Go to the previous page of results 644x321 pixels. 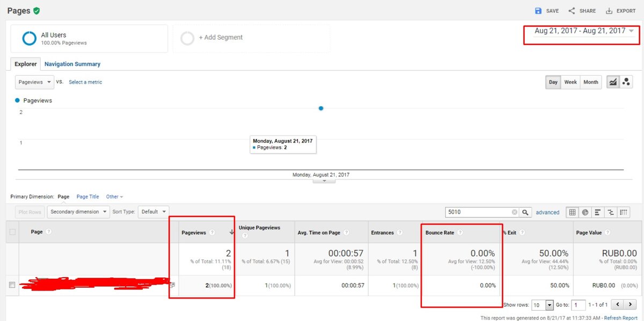(x=618, y=304)
